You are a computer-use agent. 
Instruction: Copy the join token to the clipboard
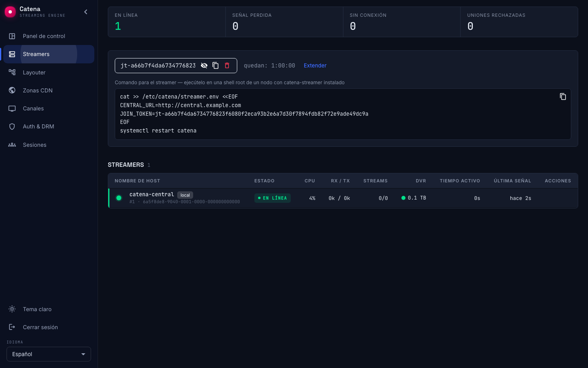(x=216, y=65)
